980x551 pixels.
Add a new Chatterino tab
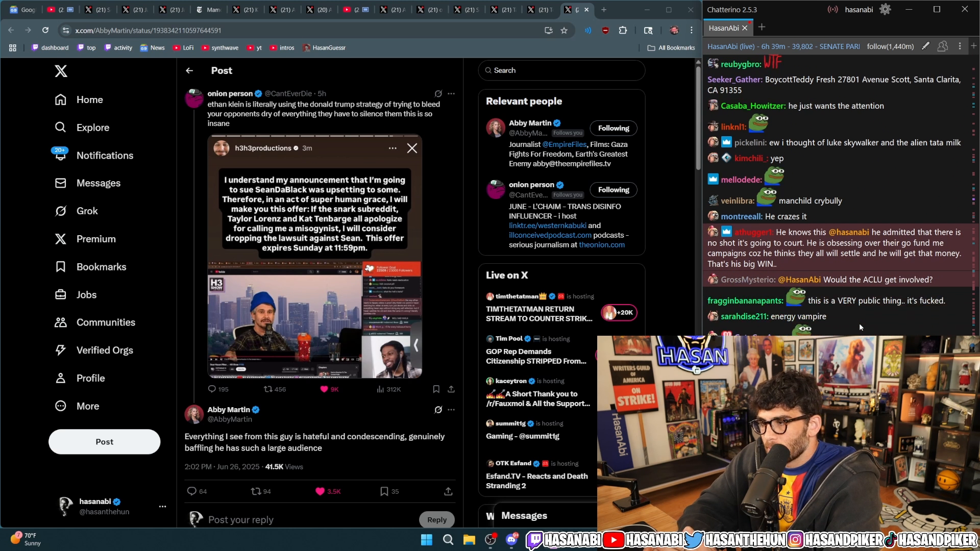(762, 27)
